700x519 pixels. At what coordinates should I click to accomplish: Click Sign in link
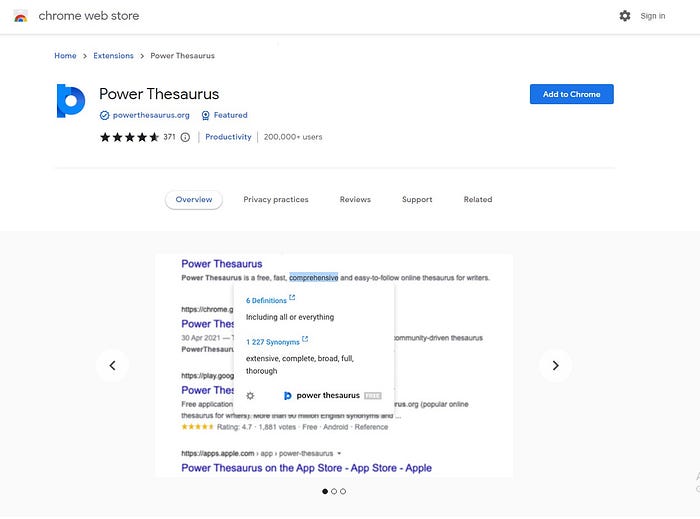[652, 16]
